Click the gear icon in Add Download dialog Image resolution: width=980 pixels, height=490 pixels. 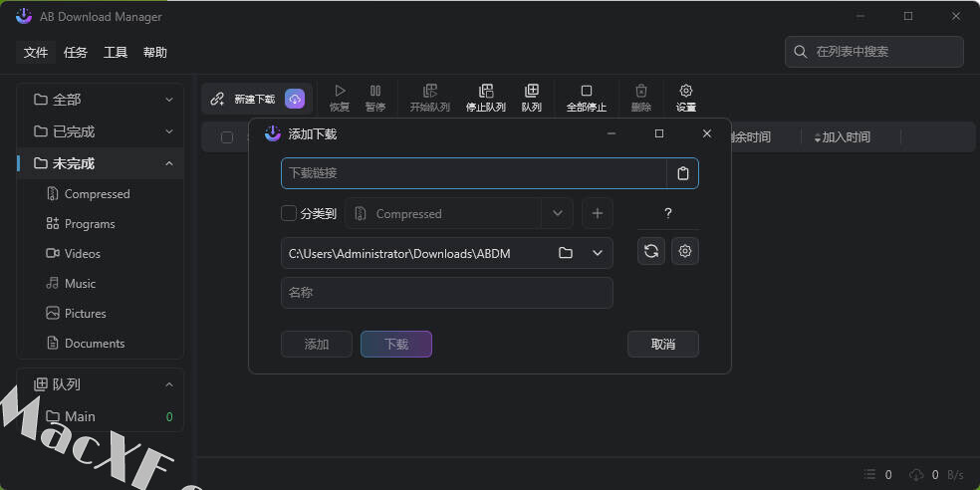[685, 251]
